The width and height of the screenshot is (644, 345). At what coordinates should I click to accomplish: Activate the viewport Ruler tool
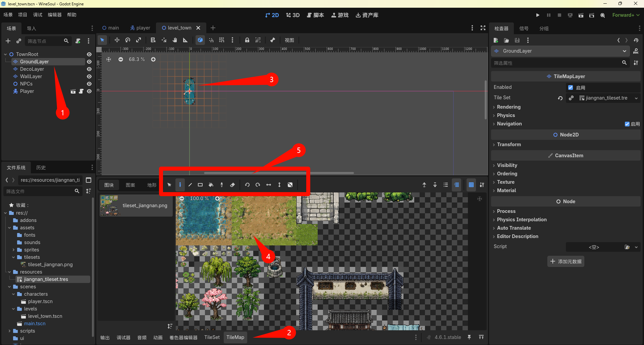pyautogui.click(x=185, y=40)
